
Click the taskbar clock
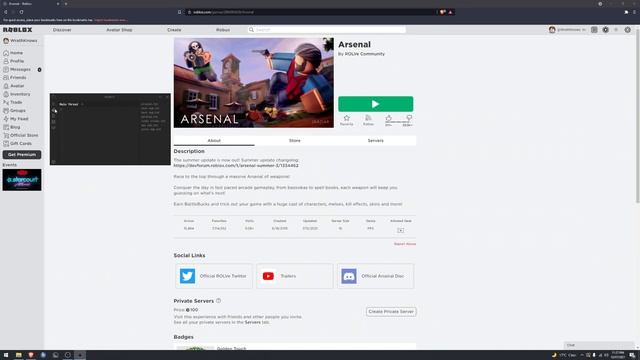[x=618, y=355]
